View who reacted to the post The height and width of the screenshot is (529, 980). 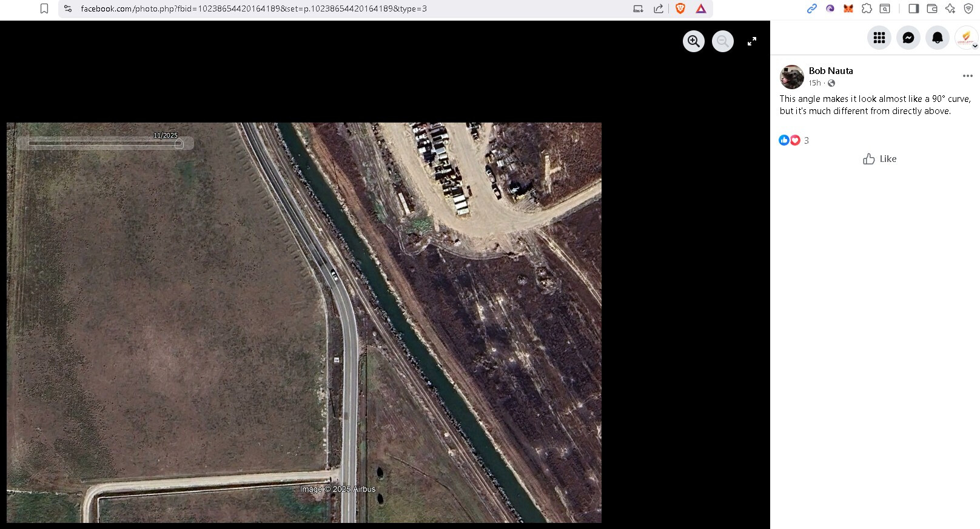793,140
